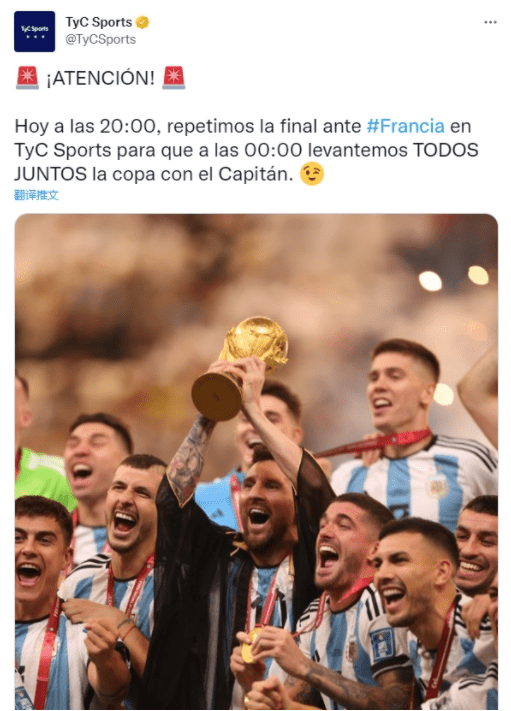Select the ¡ATENCIÓN! headline text
The height and width of the screenshot is (711, 511).
point(100,78)
